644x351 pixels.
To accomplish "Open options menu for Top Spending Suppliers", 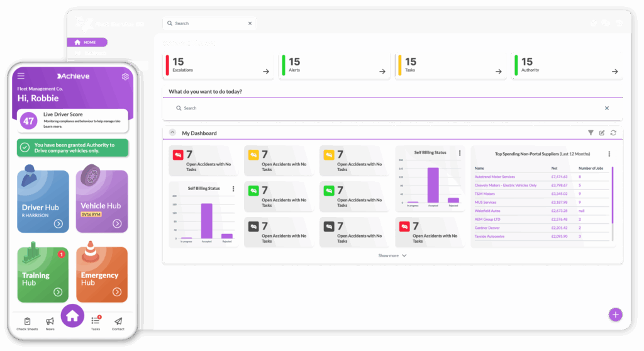I will pos(609,153).
